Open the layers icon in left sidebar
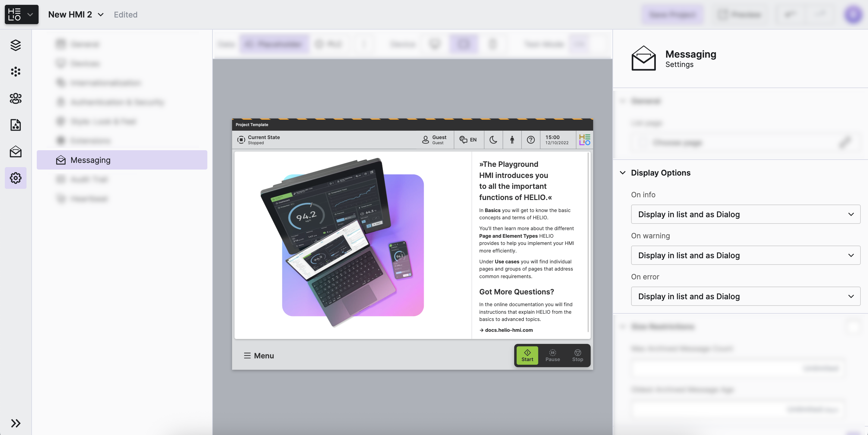 pyautogui.click(x=15, y=45)
